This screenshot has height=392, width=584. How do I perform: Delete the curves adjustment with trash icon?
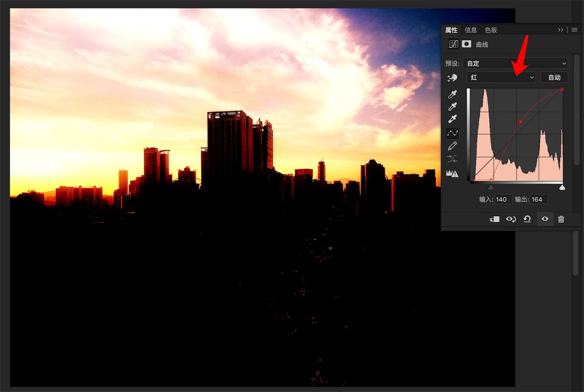561,219
